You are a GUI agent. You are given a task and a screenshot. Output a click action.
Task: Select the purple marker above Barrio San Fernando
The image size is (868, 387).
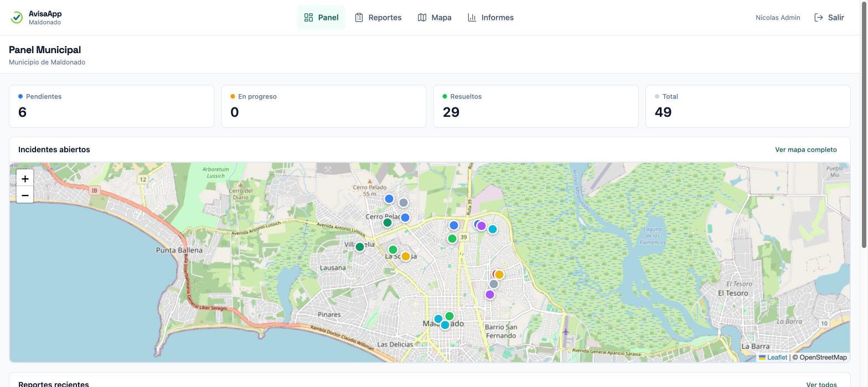pyautogui.click(x=490, y=295)
